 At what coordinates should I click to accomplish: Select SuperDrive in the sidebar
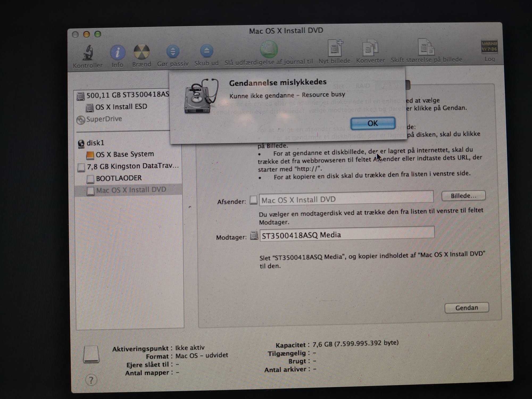pyautogui.click(x=104, y=119)
